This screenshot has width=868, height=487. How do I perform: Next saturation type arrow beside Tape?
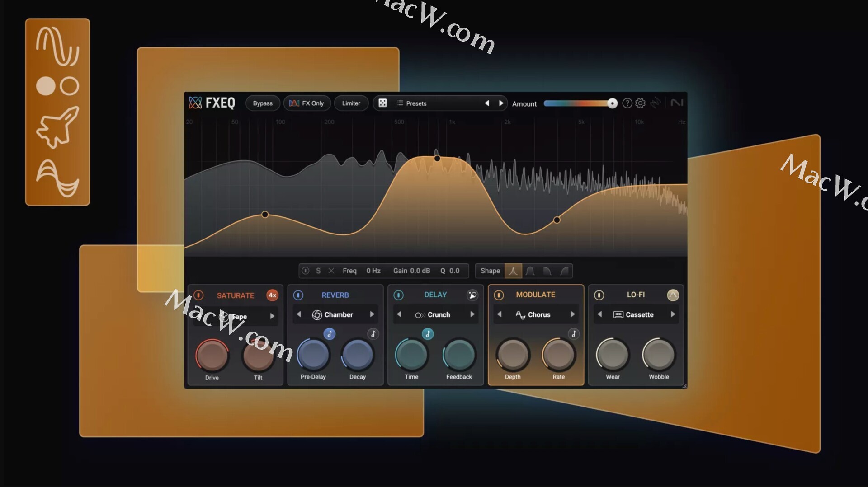272,316
